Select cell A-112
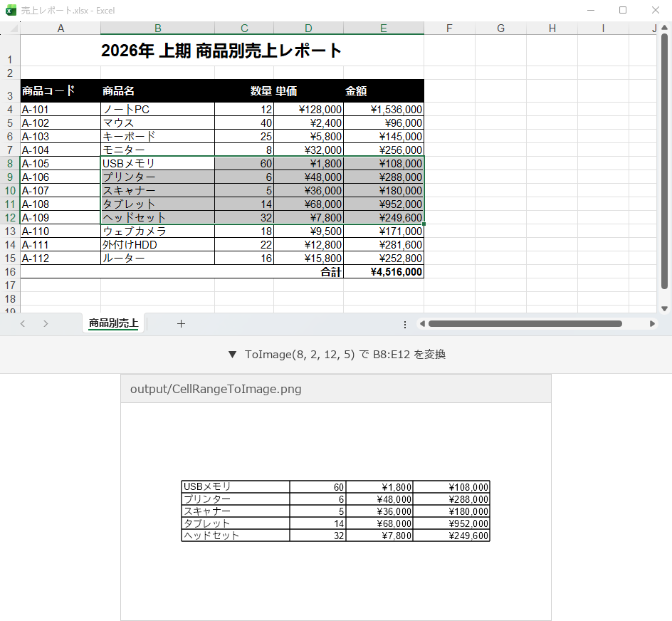672x621 pixels. (61, 259)
